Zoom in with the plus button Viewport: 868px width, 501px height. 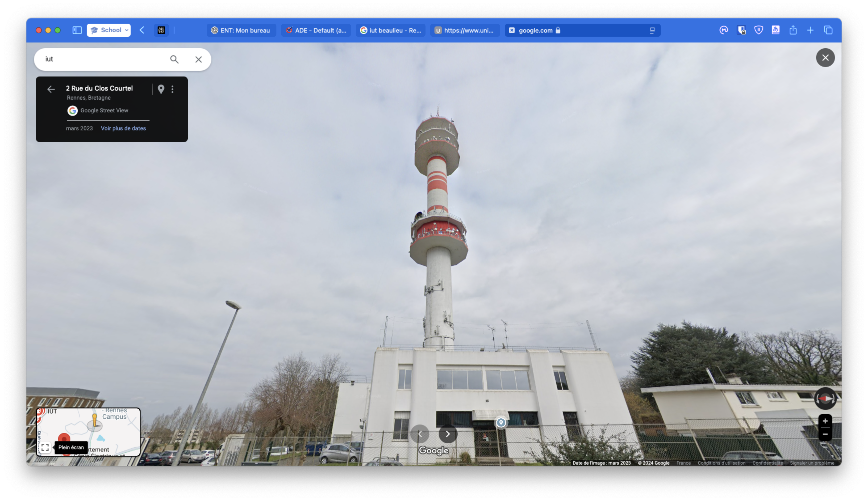click(825, 421)
